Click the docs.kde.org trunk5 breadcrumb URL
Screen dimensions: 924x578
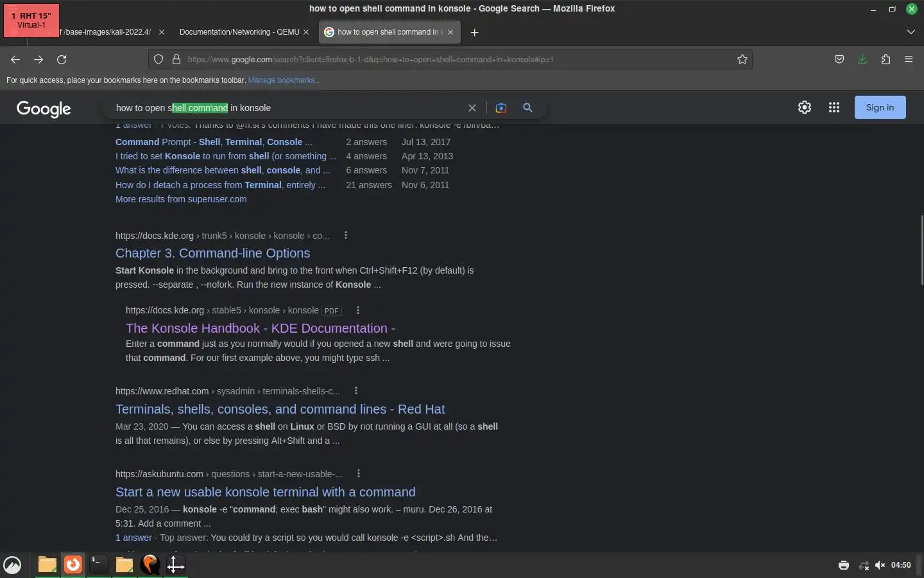[223, 236]
